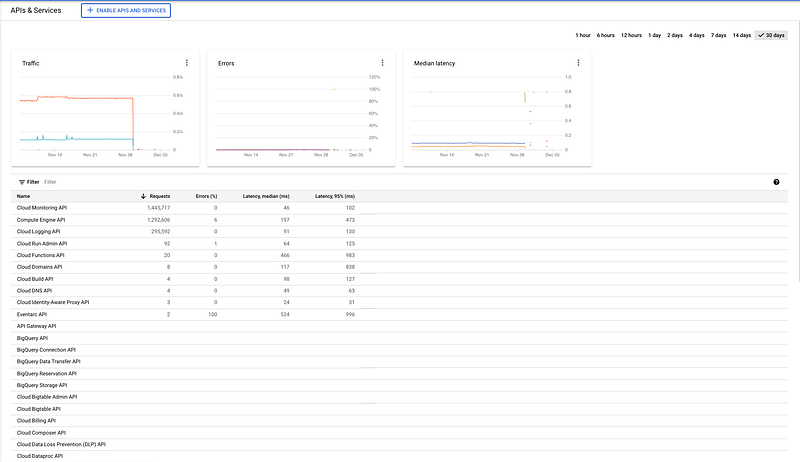This screenshot has height=462, width=800.
Task: Sort by Latency, 95% (ms) column
Action: pos(335,196)
